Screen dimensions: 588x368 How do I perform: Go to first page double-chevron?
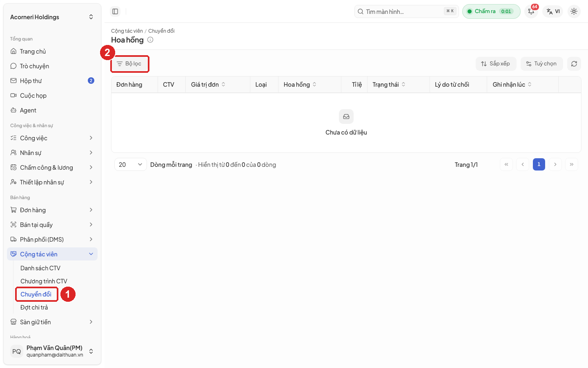tap(506, 164)
